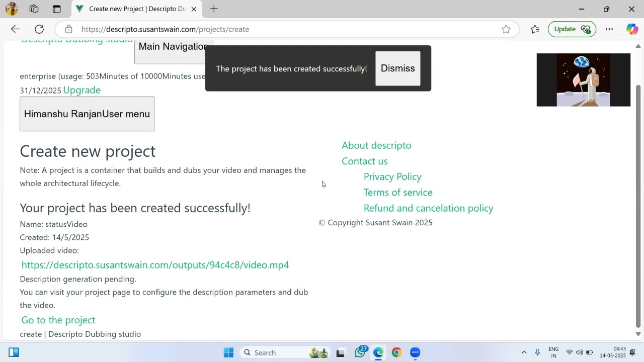Screen dimensions: 644x362
Task: Open the clock and date panel
Action: coord(613,352)
